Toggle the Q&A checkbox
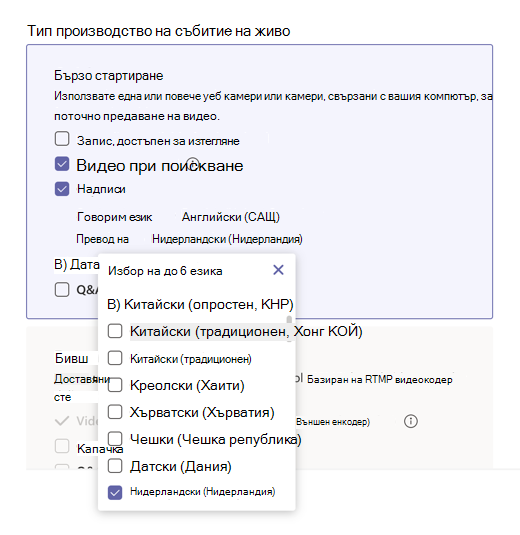Viewport: 520px width, 535px height. coord(62,290)
